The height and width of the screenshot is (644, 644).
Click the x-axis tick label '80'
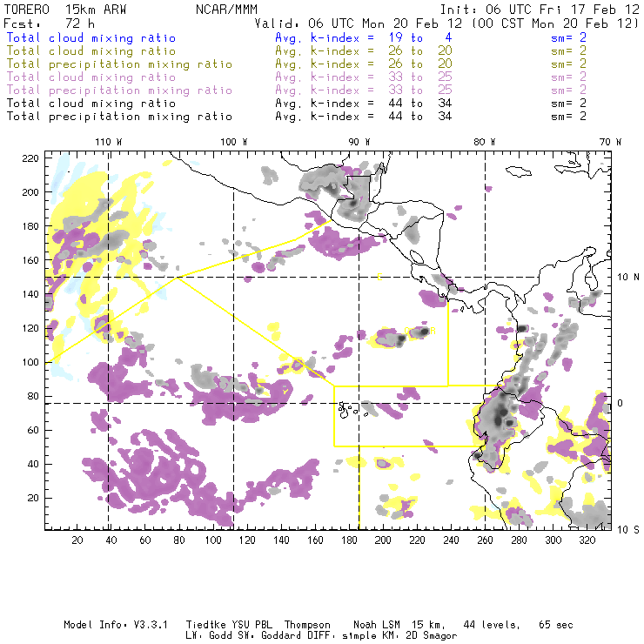179,540
